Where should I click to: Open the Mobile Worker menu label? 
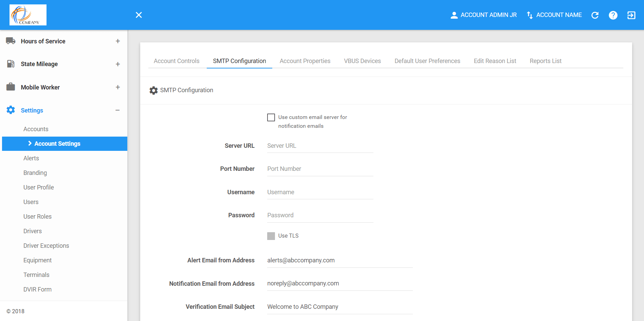[x=40, y=87]
